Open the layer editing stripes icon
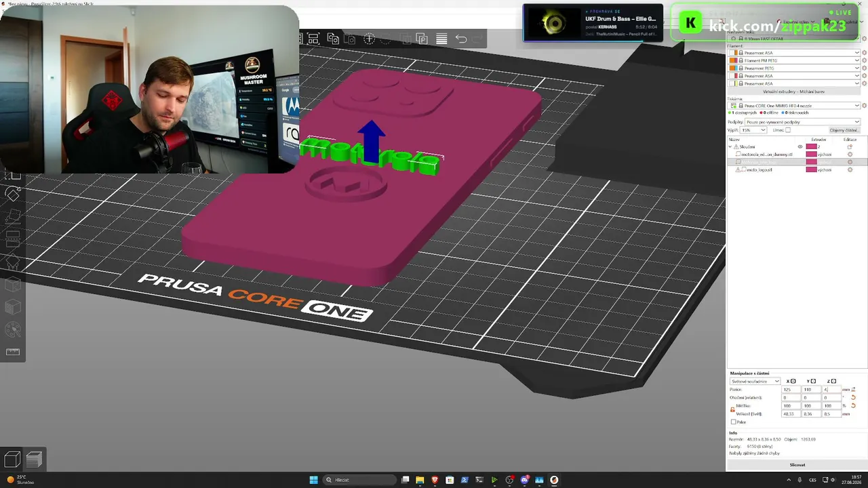 [441, 39]
